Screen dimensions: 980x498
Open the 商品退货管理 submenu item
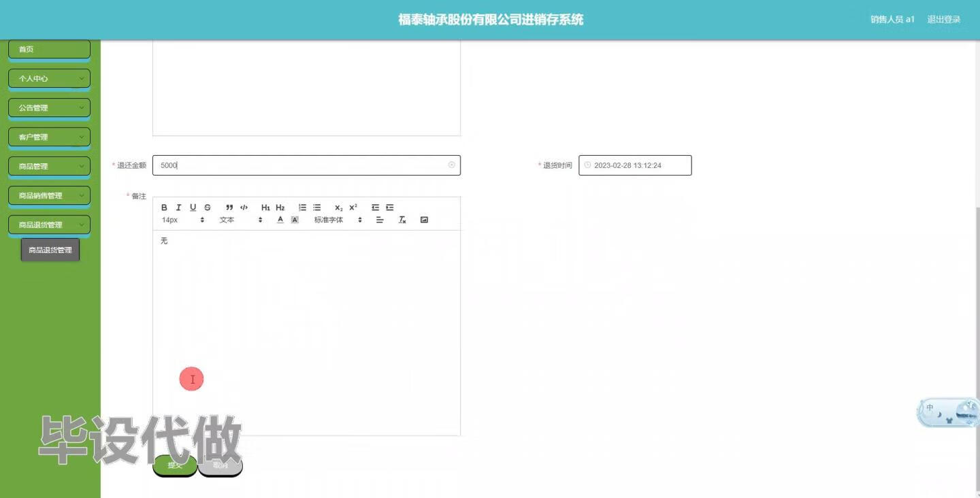pos(50,250)
